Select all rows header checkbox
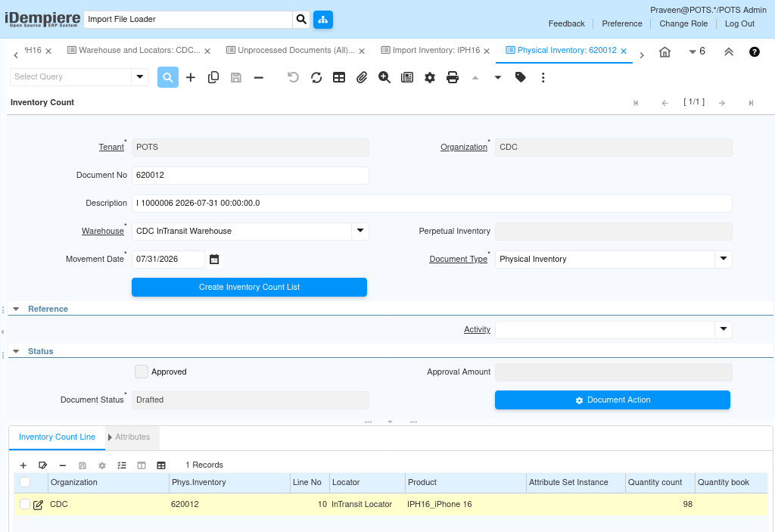This screenshot has width=775, height=532. pos(25,482)
